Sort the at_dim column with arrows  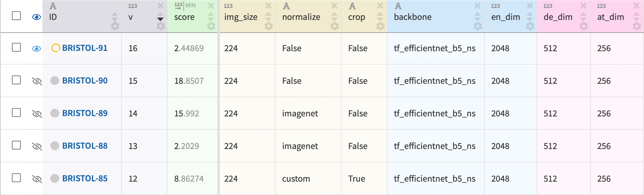point(636,17)
